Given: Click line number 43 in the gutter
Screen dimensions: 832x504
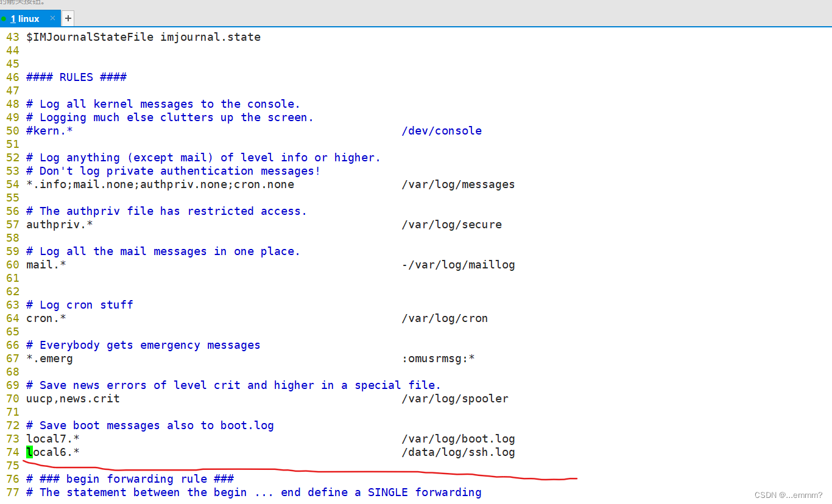Looking at the screenshot, I should pos(12,37).
